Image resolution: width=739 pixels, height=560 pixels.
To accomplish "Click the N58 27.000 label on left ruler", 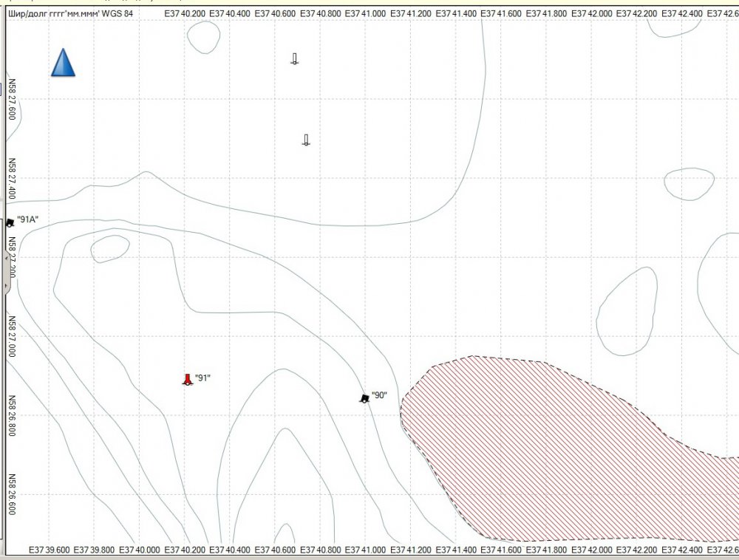I will pyautogui.click(x=11, y=336).
